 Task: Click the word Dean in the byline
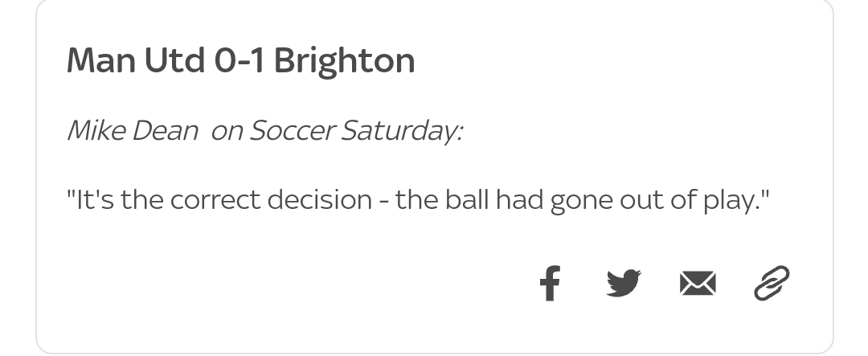click(165, 131)
